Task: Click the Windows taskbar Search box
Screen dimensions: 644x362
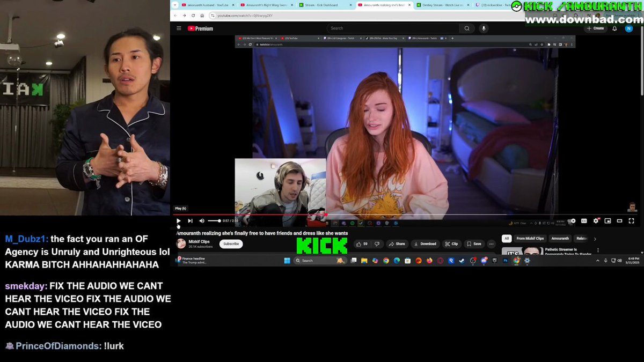Action: 320,261
